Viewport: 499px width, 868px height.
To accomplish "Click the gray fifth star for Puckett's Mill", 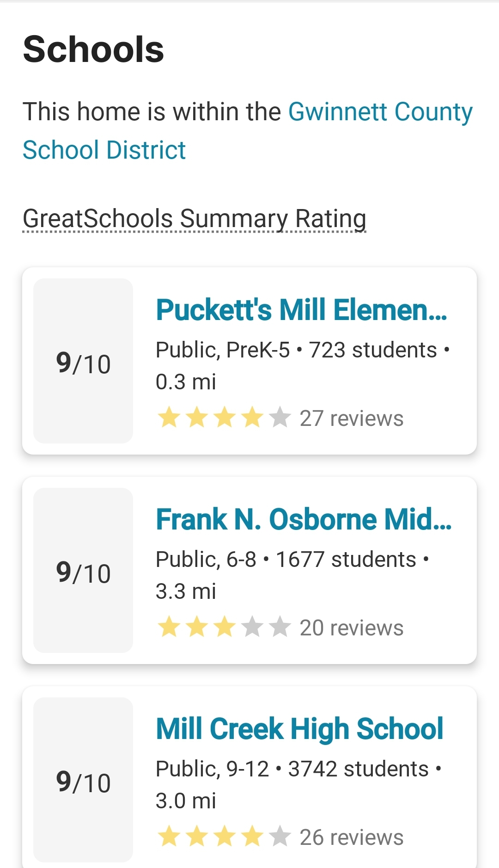I will tap(280, 418).
